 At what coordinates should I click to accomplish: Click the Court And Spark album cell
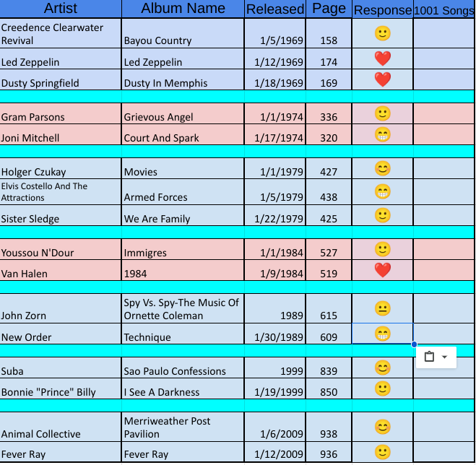click(x=183, y=134)
